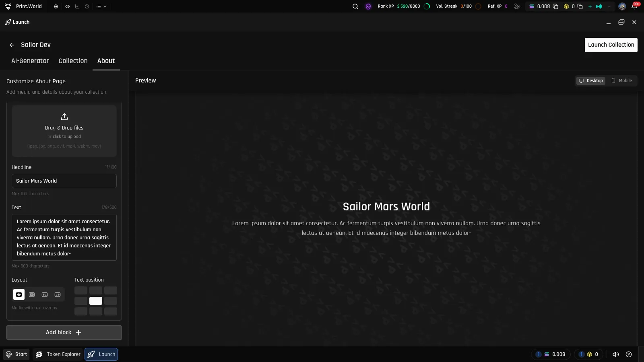This screenshot has width=644, height=362.
Task: Copy the BNB wallet address next to 0
Action: coord(580,6)
